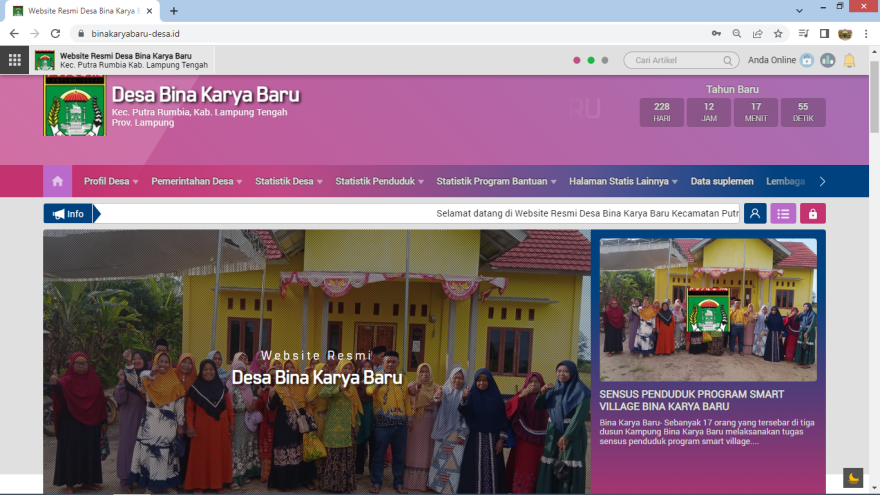Click the Info announcement button
This screenshot has height=495, width=880.
pos(68,213)
